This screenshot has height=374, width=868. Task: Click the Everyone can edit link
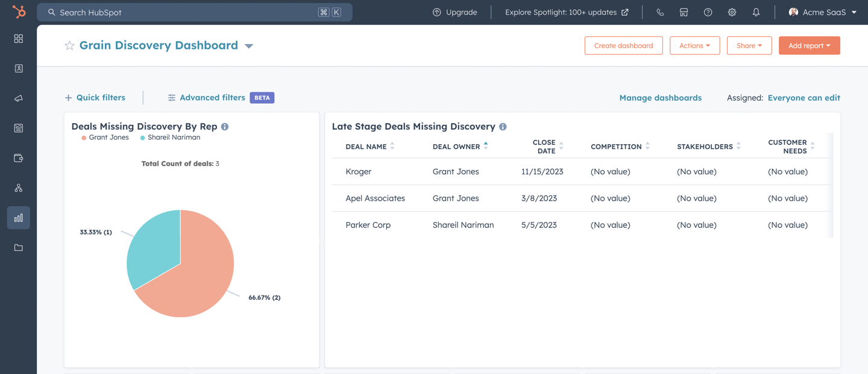tap(804, 98)
